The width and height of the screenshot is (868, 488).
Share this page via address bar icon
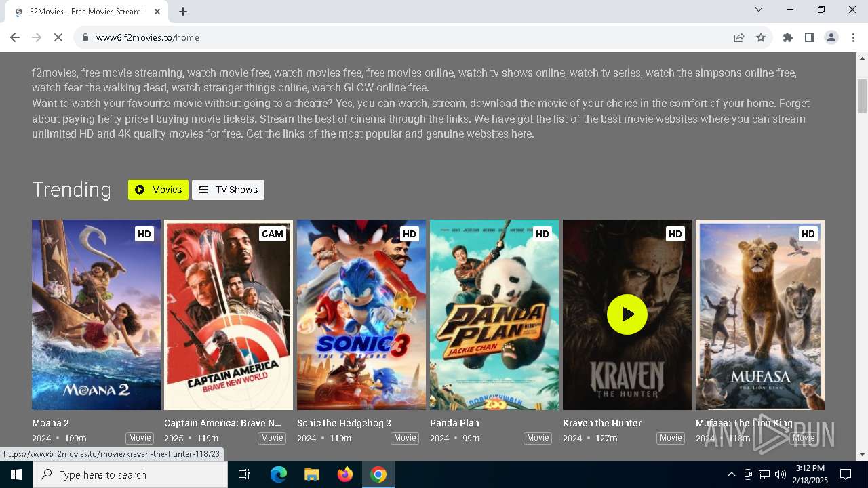pyautogui.click(x=739, y=37)
